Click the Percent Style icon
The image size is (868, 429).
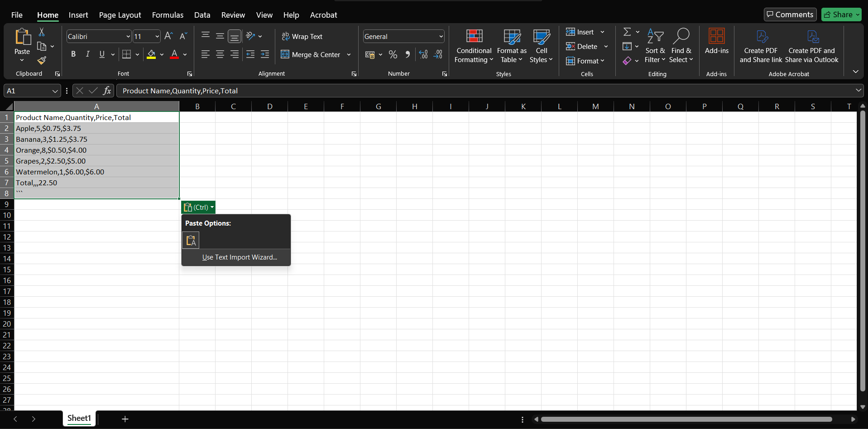point(392,54)
